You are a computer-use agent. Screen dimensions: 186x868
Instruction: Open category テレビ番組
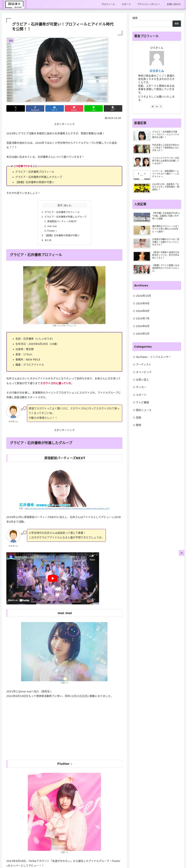click(x=142, y=402)
